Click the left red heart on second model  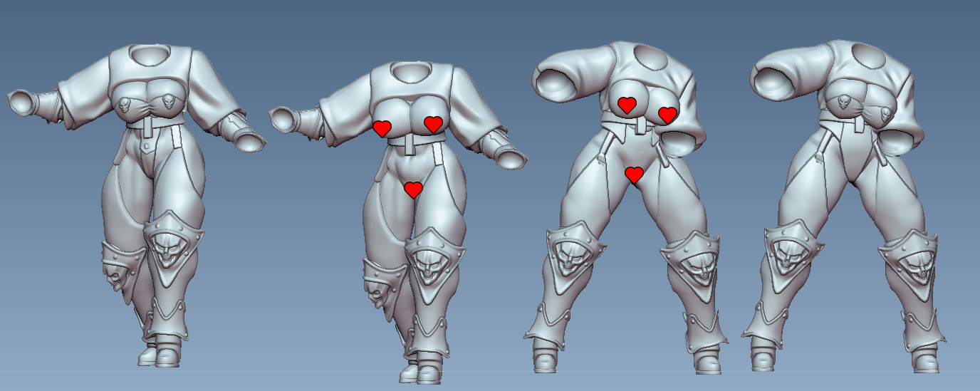coord(382,128)
